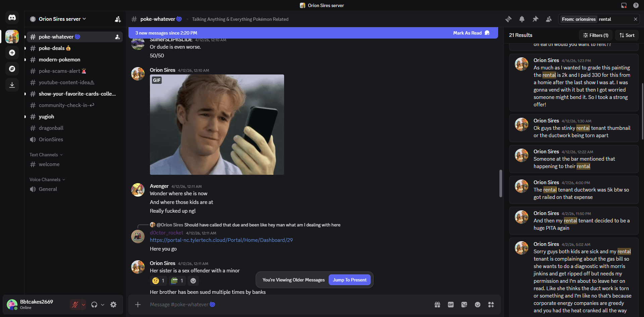Join General voice channel

75,189
